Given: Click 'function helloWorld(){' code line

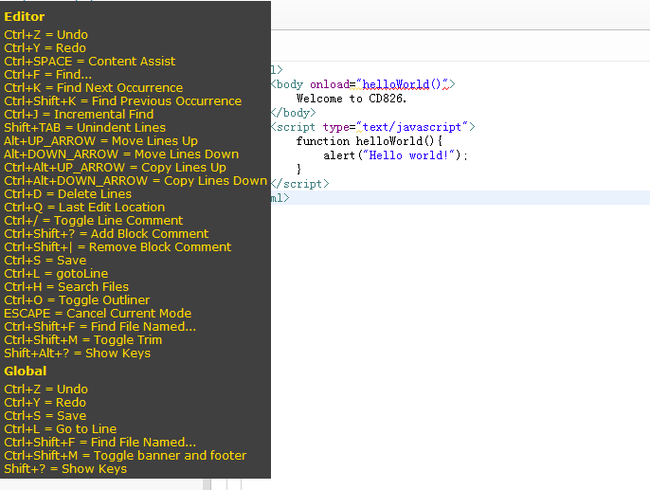Looking at the screenshot, I should pos(369,141).
